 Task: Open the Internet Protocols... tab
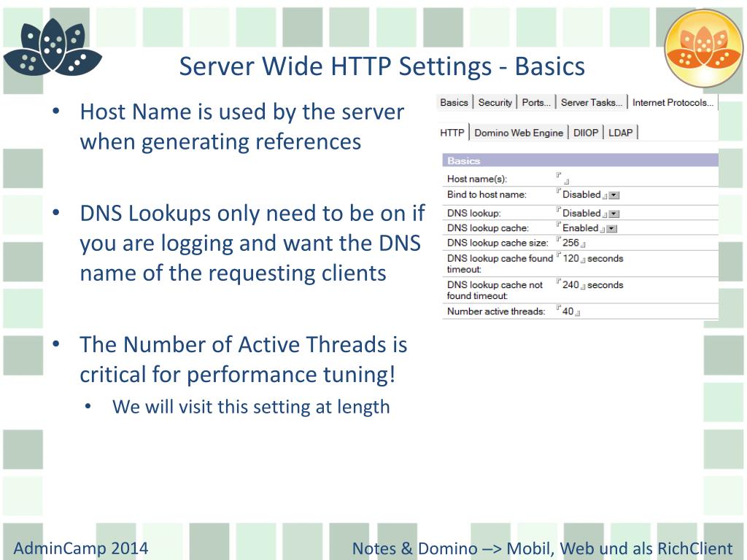(x=673, y=102)
